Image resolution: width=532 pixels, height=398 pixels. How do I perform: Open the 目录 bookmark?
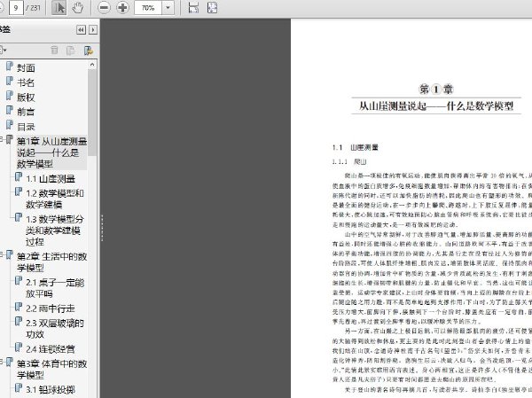click(x=26, y=127)
